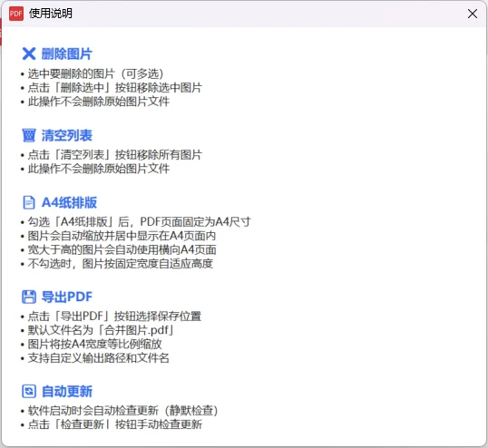The image size is (488, 448).
Task: Click the line 默认文件名为「合并图片.pdf」
Action: 101,330
